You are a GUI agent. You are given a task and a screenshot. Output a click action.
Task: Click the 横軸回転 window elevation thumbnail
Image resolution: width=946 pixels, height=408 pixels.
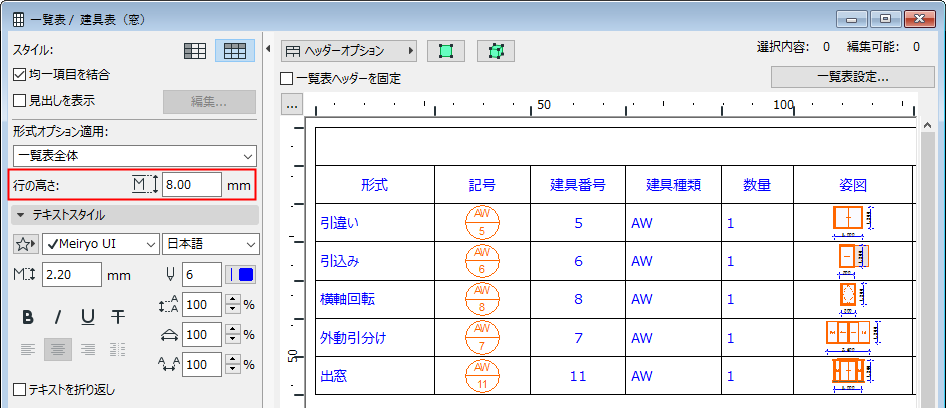(x=853, y=298)
